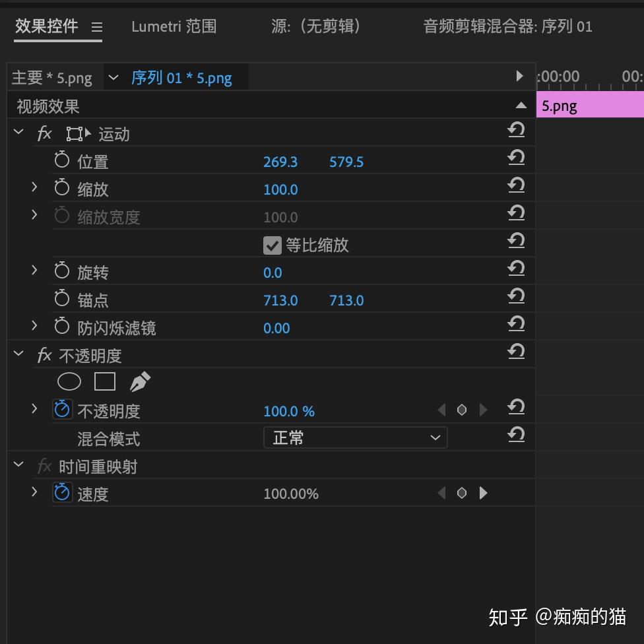Expand the 缩放 property

[34, 188]
